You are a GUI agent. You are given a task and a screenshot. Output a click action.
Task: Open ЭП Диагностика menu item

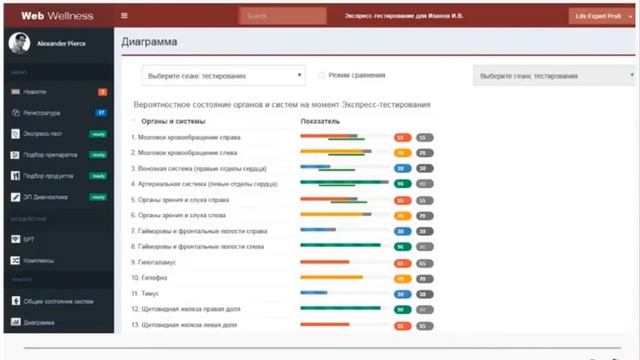coord(45,197)
